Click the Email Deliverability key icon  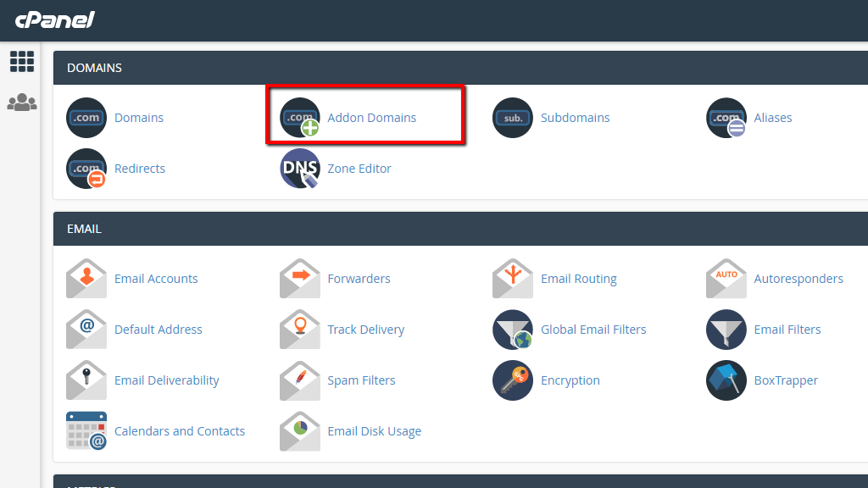coord(86,380)
